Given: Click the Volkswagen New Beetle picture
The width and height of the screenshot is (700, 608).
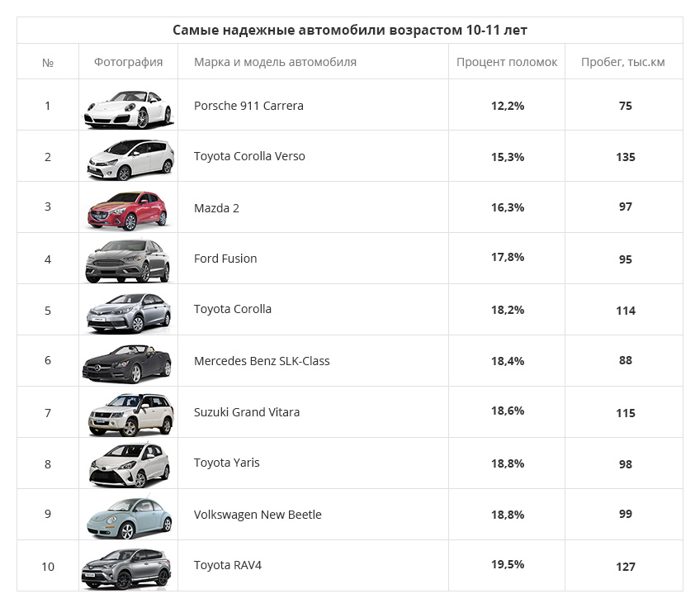Looking at the screenshot, I should pos(129,516).
